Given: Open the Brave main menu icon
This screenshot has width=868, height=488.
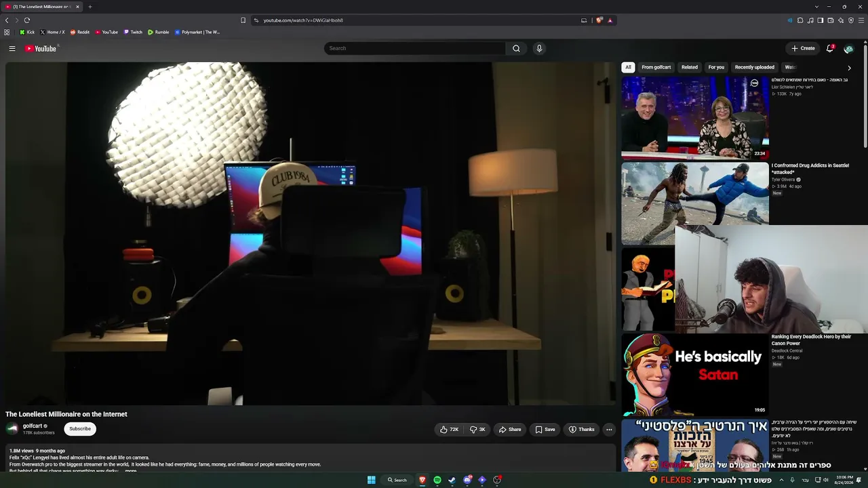Looking at the screenshot, I should coord(862,20).
